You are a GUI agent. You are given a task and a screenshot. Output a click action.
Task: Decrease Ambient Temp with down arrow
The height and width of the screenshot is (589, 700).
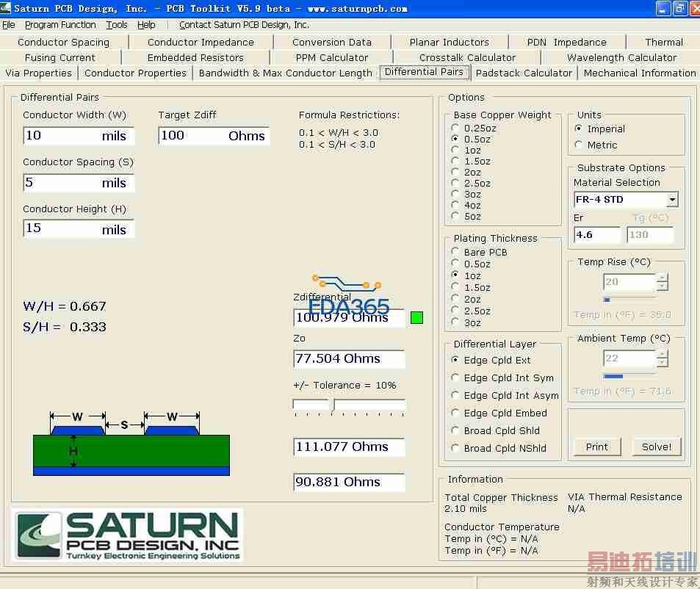pos(663,363)
